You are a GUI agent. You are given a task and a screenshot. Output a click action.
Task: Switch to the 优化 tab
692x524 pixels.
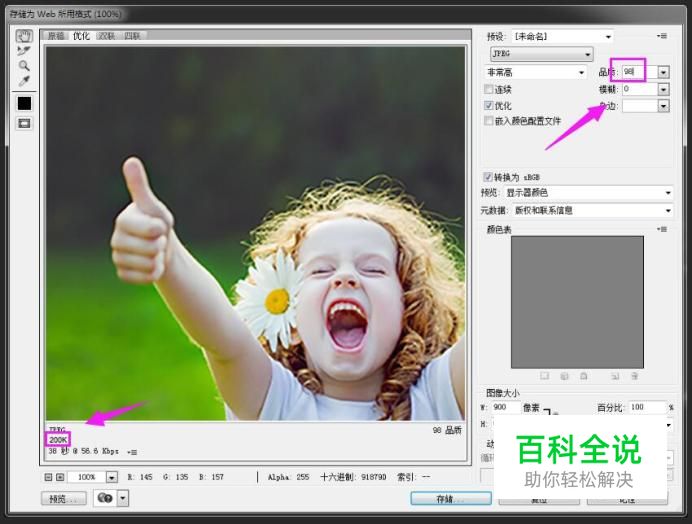click(81, 36)
